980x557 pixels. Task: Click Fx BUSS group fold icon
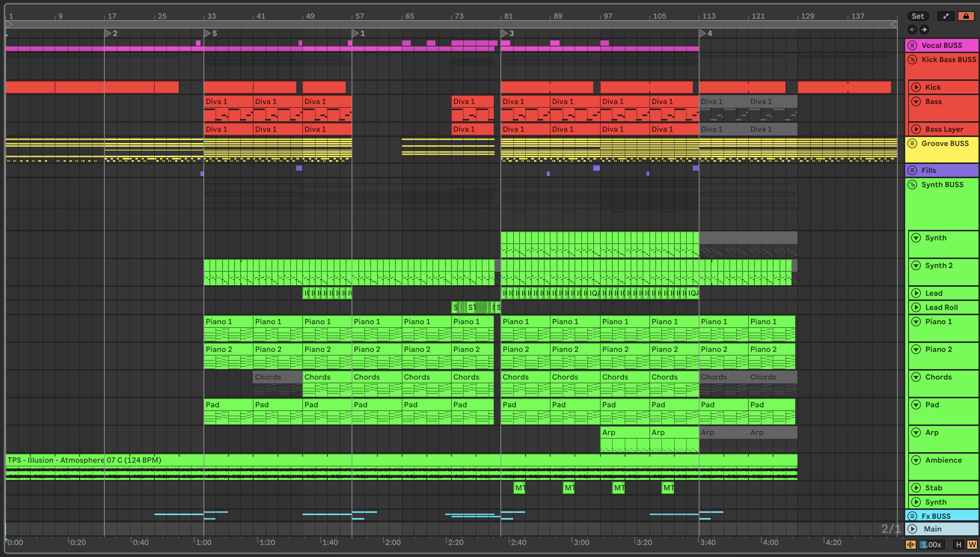(912, 516)
